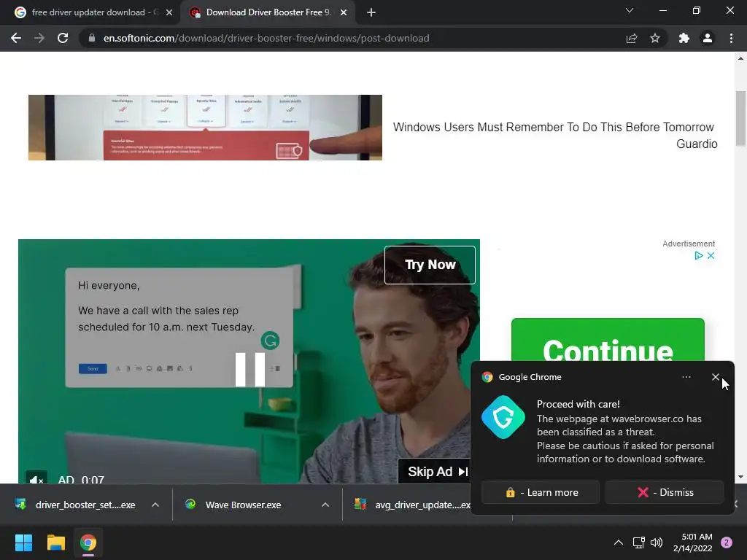747x560 pixels.
Task: Click Try Now on the video ad
Action: tap(430, 265)
